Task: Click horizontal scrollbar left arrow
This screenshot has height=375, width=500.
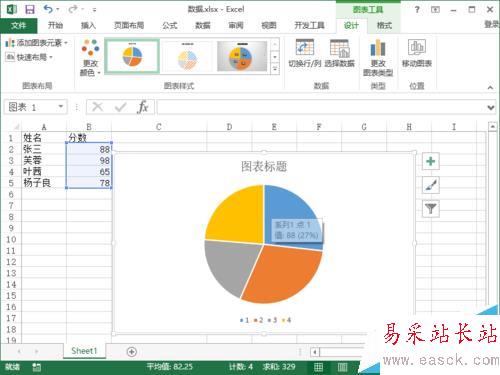Action: point(314,352)
